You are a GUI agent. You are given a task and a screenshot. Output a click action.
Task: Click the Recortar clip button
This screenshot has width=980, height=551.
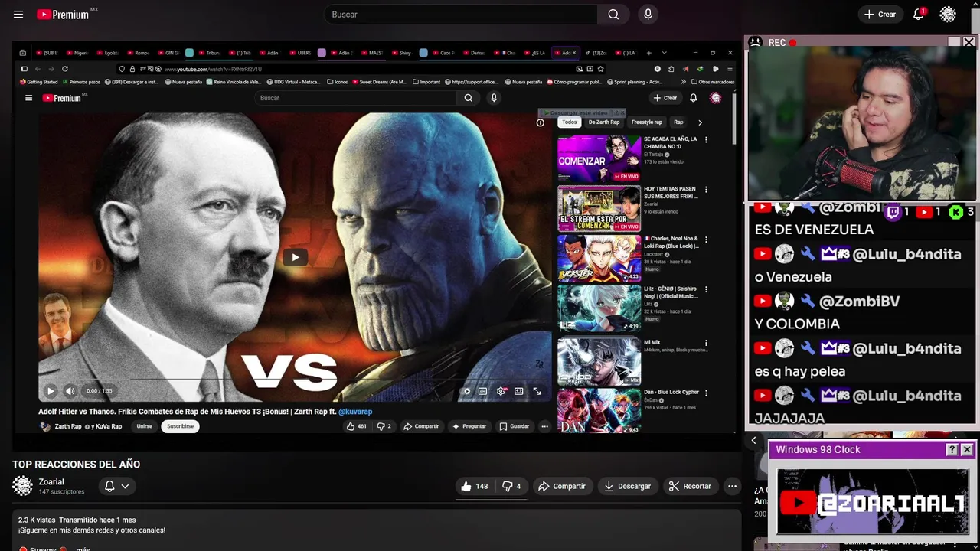pyautogui.click(x=690, y=486)
